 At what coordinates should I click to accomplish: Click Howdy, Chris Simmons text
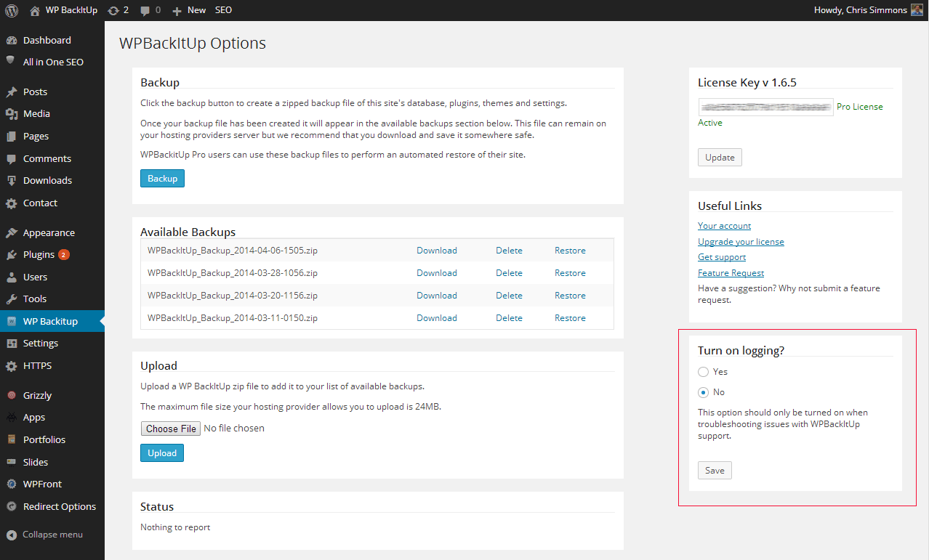[x=861, y=10]
